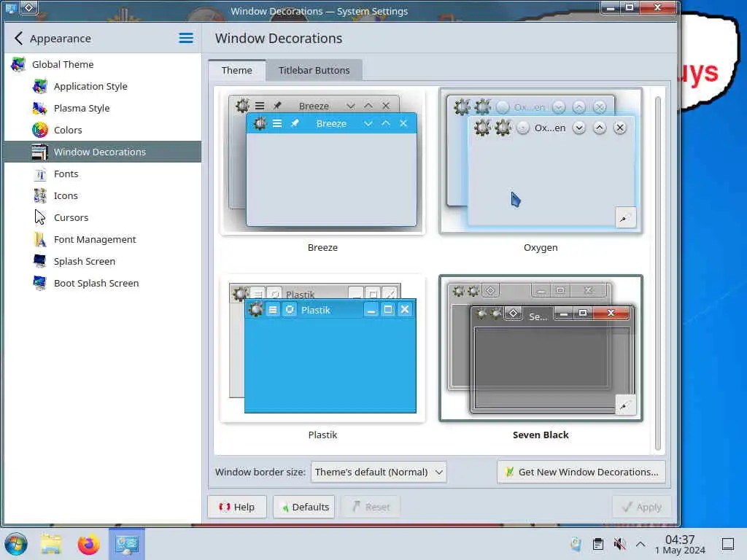Click Get New Window Decorations button
747x560 pixels.
tap(581, 472)
